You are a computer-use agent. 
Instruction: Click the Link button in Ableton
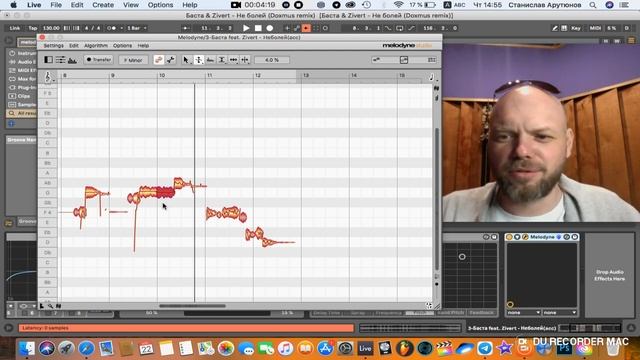(15, 28)
